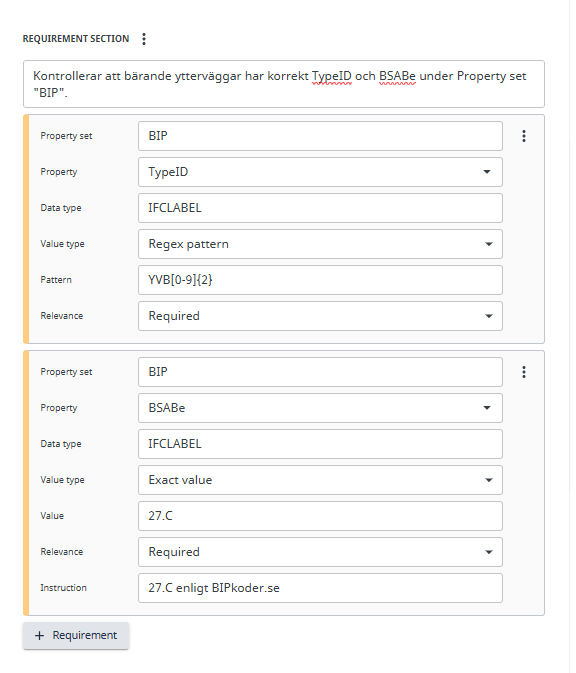576x673 pixels.
Task: Click the Instruction field with BIPkoder.se text
Action: 320,588
